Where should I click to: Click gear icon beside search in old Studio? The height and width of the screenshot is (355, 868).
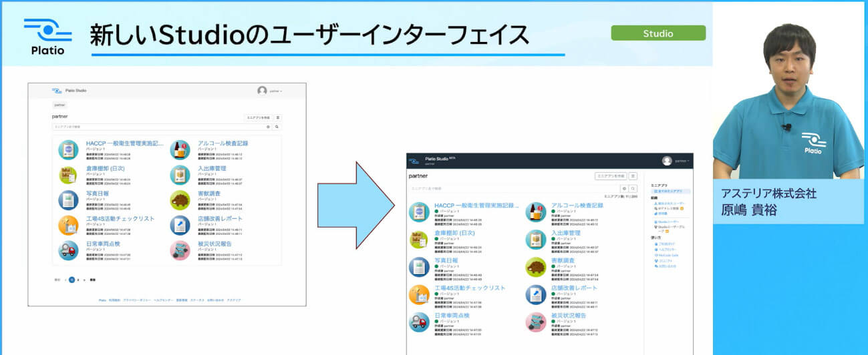[x=268, y=126]
